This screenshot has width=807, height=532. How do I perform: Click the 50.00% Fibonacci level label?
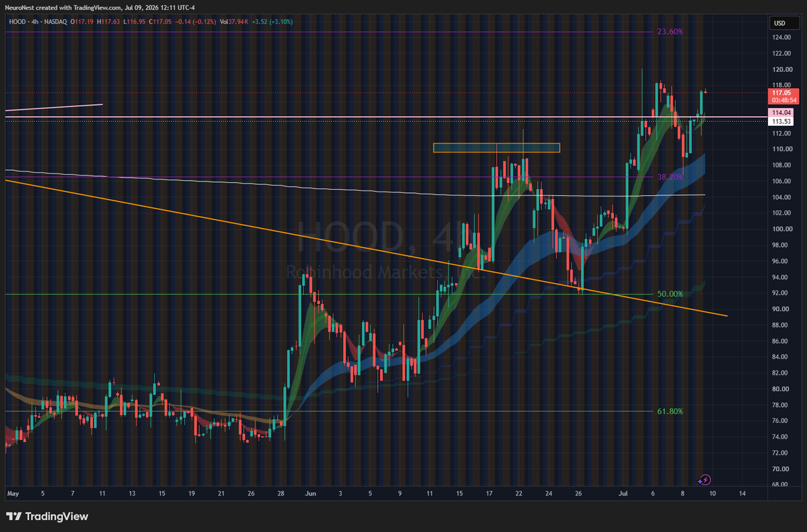click(670, 294)
